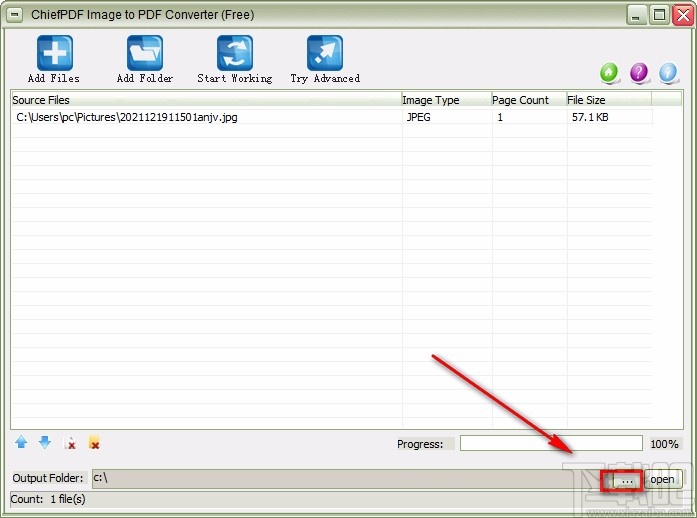697x518 pixels.
Task: Minimize the ChiefPDF window
Action: coord(636,16)
